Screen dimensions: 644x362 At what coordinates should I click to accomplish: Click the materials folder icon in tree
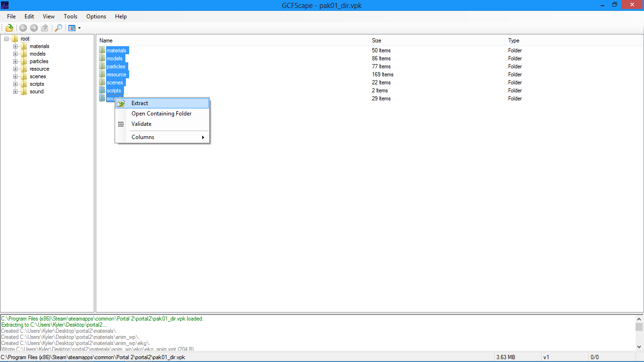pyautogui.click(x=24, y=46)
